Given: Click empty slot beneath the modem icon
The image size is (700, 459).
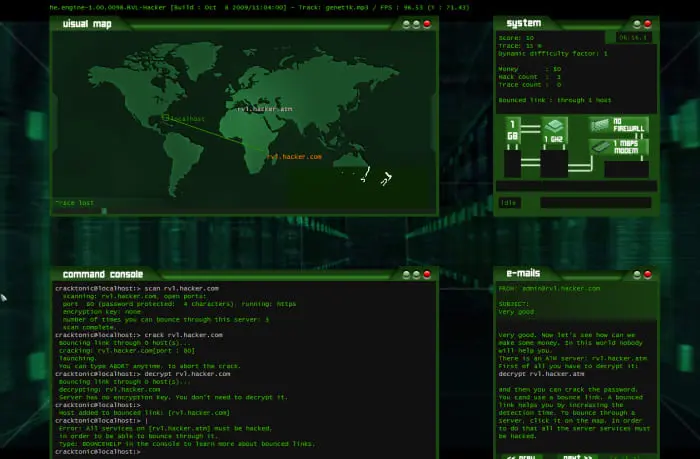Looking at the screenshot, I should click(x=626, y=170).
